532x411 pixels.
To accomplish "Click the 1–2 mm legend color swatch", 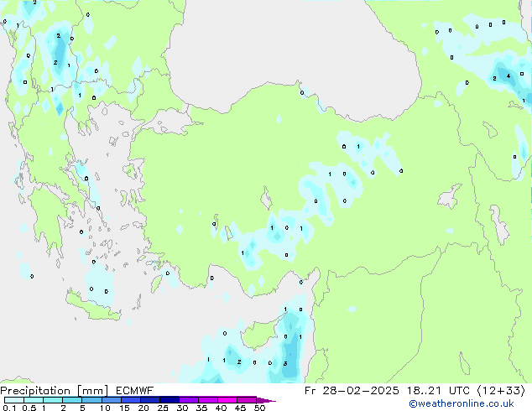I will pos(53,400).
